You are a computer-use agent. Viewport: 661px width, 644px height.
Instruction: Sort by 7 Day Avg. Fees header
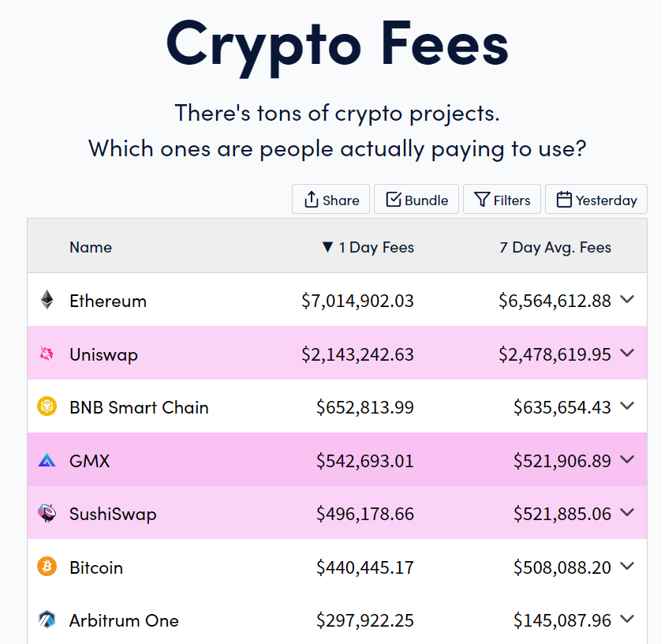tap(555, 247)
